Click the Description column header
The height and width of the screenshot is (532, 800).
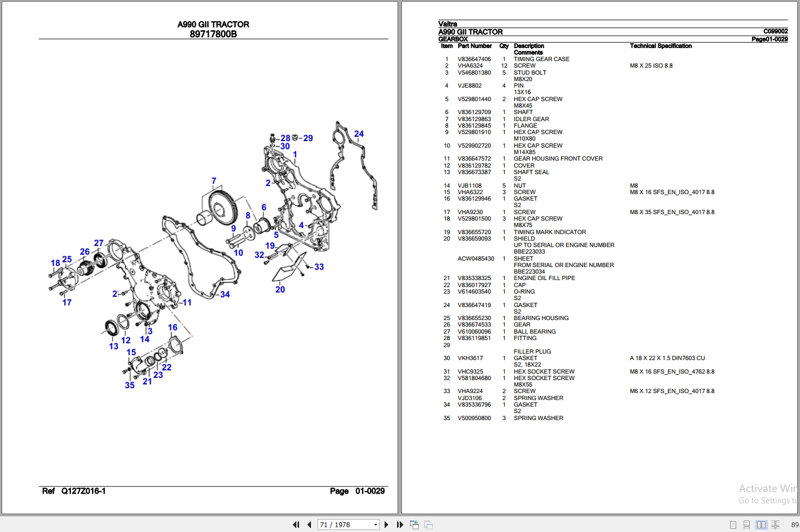click(529, 46)
